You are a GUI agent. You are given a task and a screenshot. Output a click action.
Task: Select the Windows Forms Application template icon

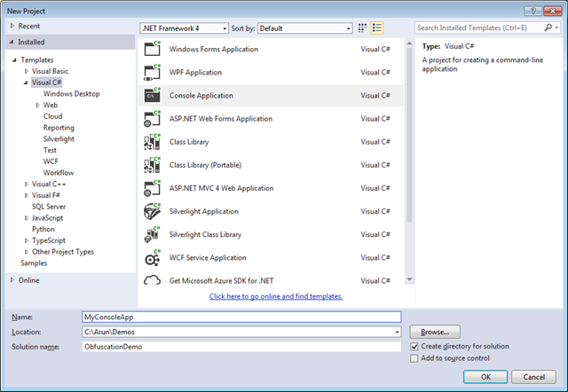tap(151, 50)
